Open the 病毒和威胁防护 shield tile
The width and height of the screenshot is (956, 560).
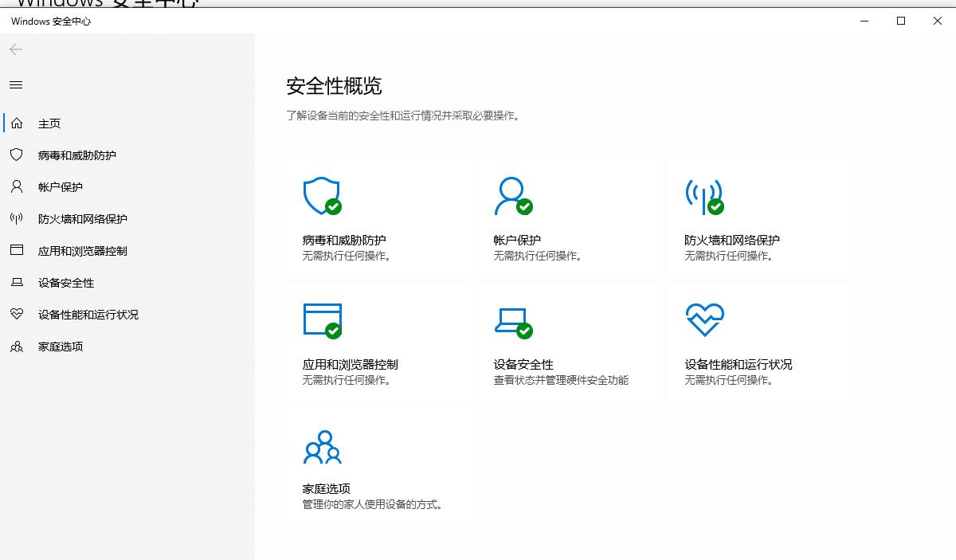click(x=322, y=197)
